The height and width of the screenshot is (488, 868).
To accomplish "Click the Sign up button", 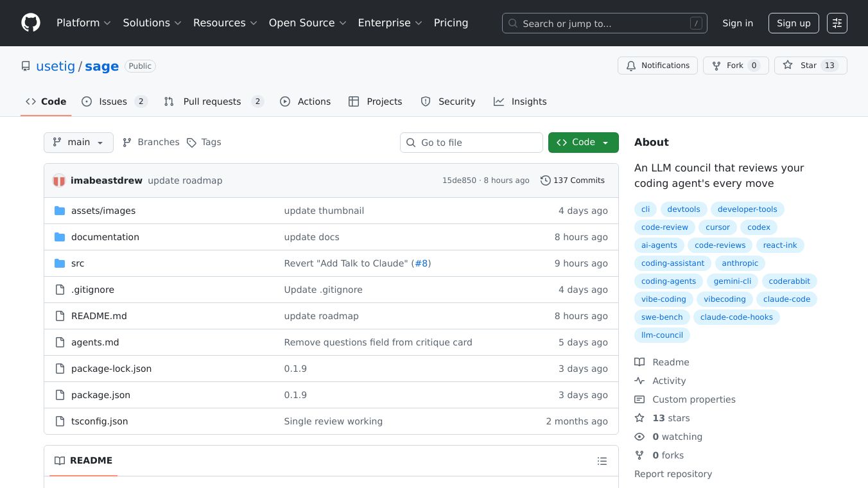I will click(x=794, y=23).
